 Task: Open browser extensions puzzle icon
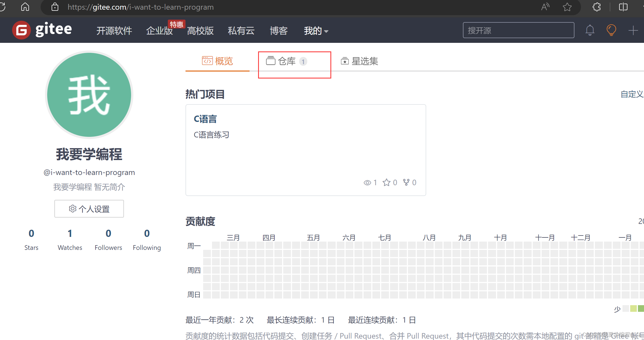tap(597, 7)
